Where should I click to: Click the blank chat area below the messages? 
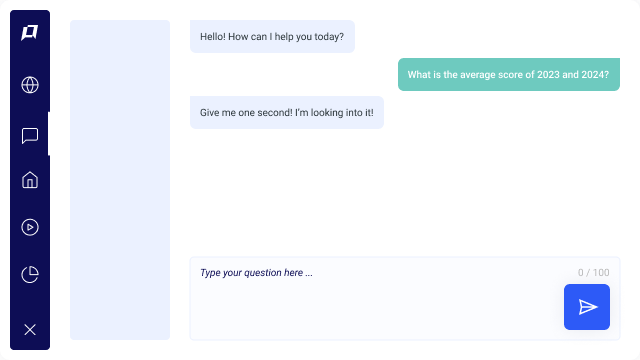[404, 192]
